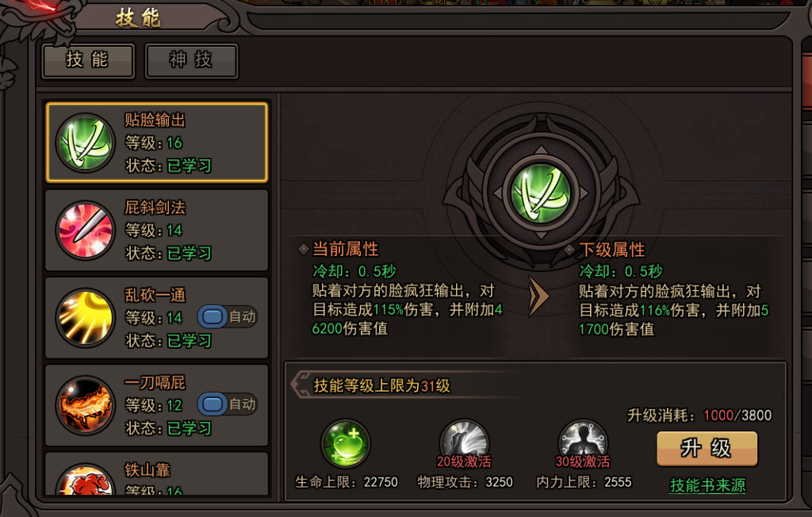Select the 铁山靠 skill icon

tap(86, 479)
